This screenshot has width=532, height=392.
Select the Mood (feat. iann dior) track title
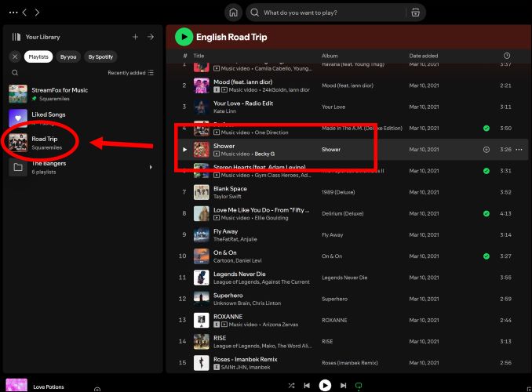pyautogui.click(x=243, y=82)
